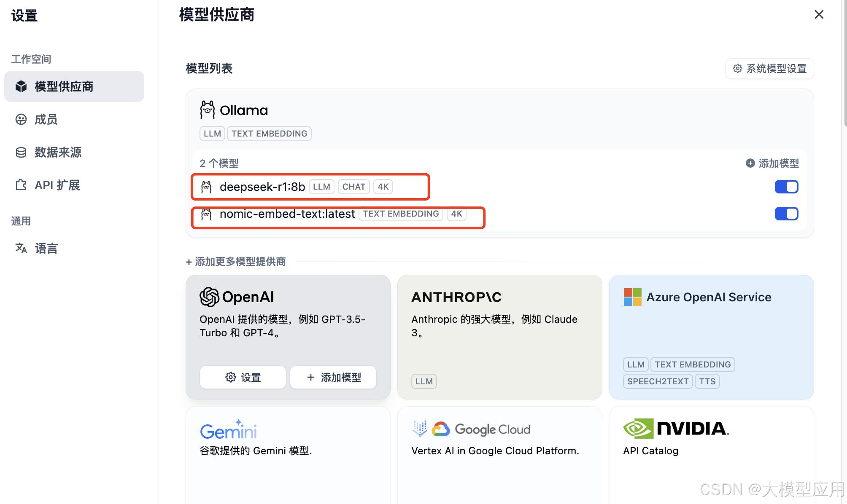The image size is (847, 504).
Task: Click the NVIDIA eye logo
Action: [638, 429]
